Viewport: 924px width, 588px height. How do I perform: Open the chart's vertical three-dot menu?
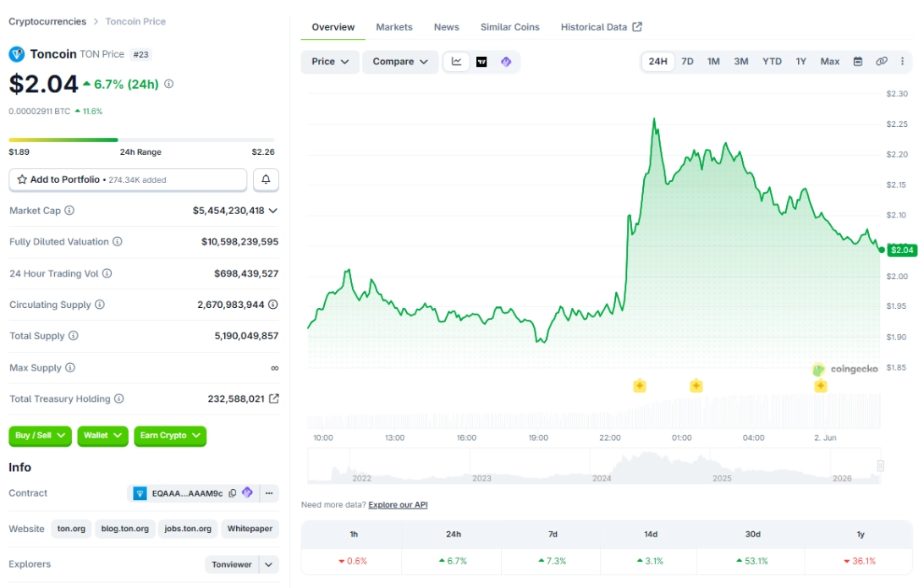[x=902, y=61]
